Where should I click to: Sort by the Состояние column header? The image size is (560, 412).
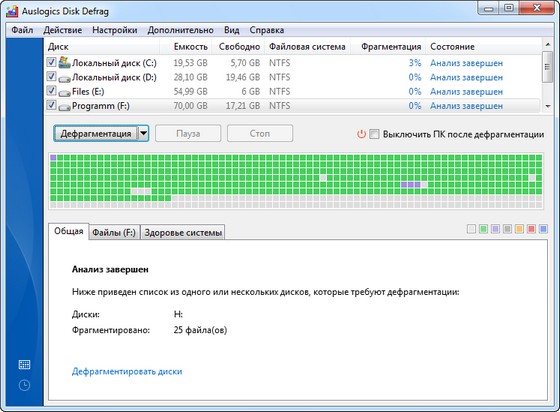[x=484, y=47]
